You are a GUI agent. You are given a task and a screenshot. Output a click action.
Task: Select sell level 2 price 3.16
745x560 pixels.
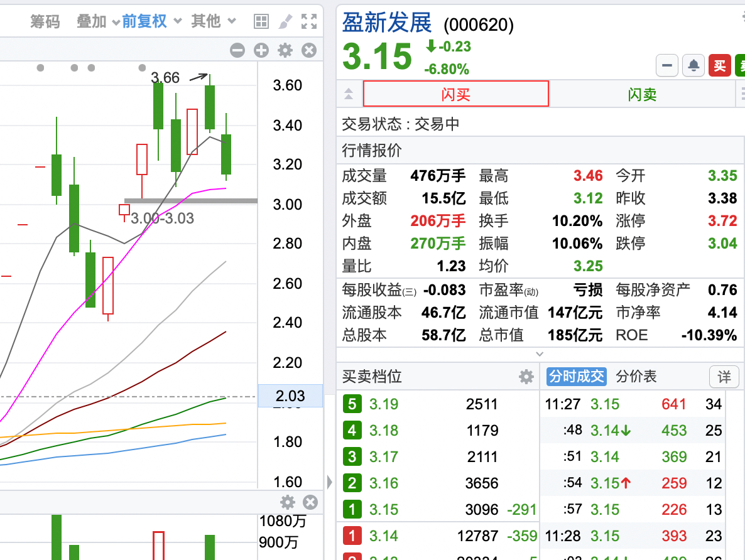point(384,483)
